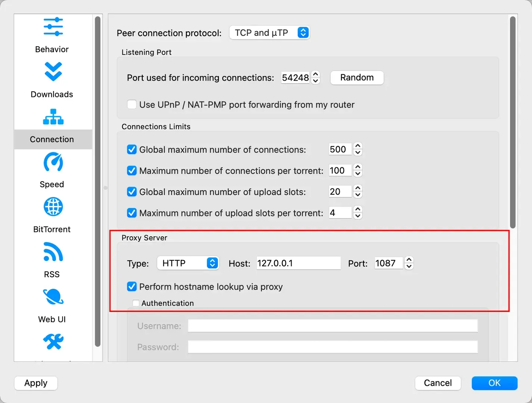Enable the proxy Authentication checkbox

(136, 303)
